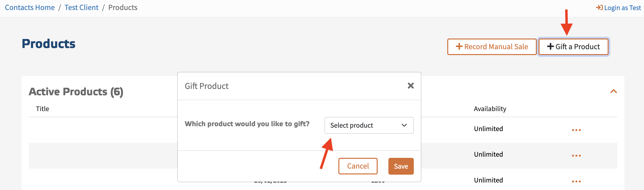This screenshot has width=644, height=190.
Task: Click the plus icon on Record Manual Sale
Action: (x=459, y=46)
